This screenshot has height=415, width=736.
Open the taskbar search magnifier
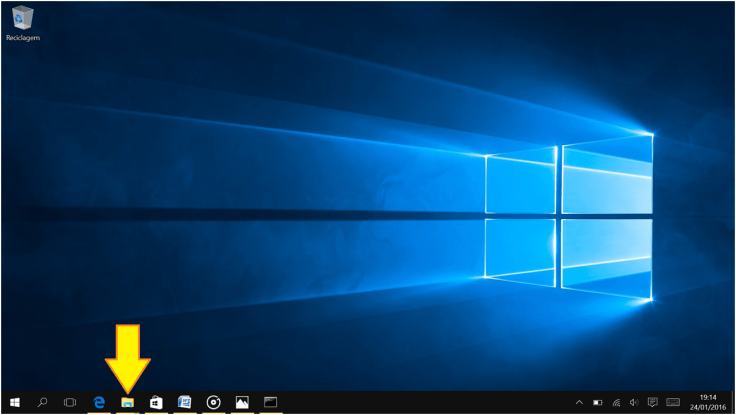pos(42,402)
